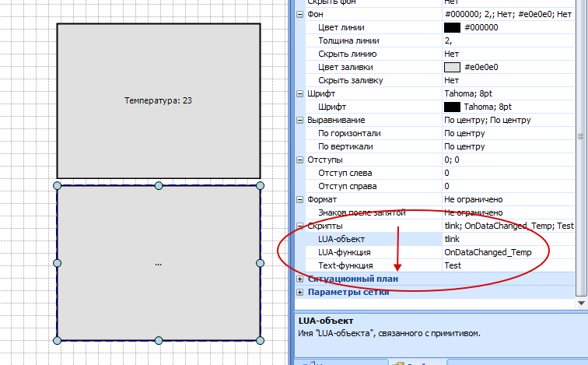The height and width of the screenshot is (365, 588).
Task: Collapse the Выравнивание group
Action: click(x=300, y=121)
